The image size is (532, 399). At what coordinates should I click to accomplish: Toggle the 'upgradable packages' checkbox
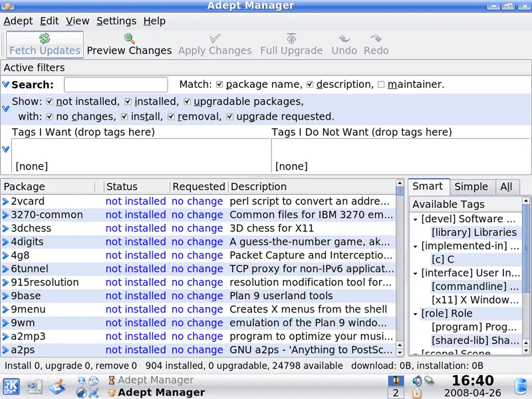[x=188, y=102]
